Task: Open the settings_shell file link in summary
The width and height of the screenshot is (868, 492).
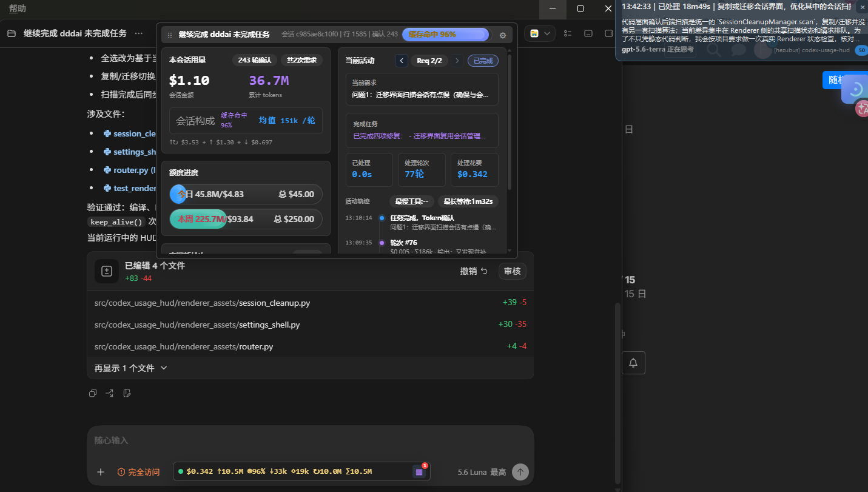Action: tap(130, 152)
